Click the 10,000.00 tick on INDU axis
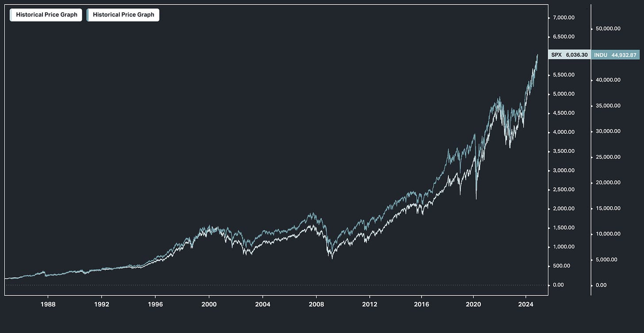Viewport: 644px width, 333px height. coord(608,234)
